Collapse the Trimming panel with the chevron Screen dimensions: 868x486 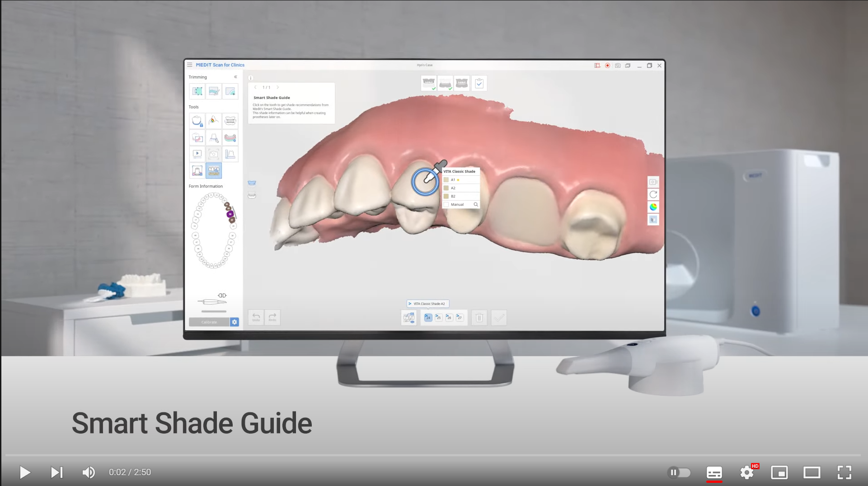click(235, 77)
